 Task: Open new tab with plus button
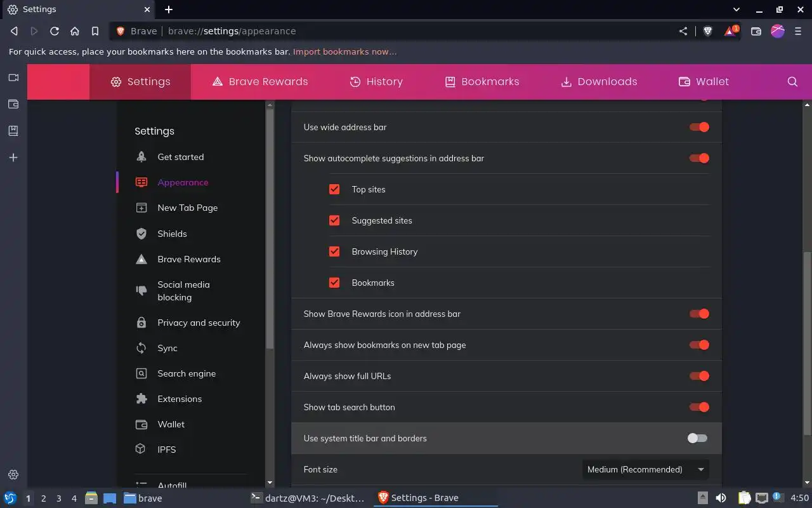[169, 10]
